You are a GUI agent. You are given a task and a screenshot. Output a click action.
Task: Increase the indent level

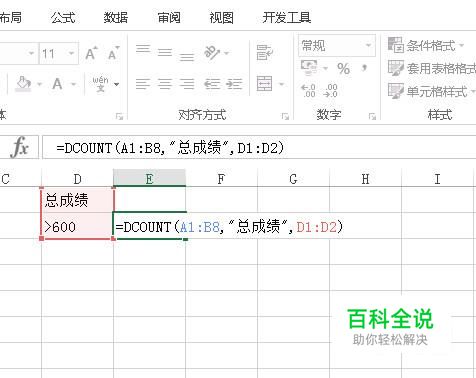(x=234, y=84)
